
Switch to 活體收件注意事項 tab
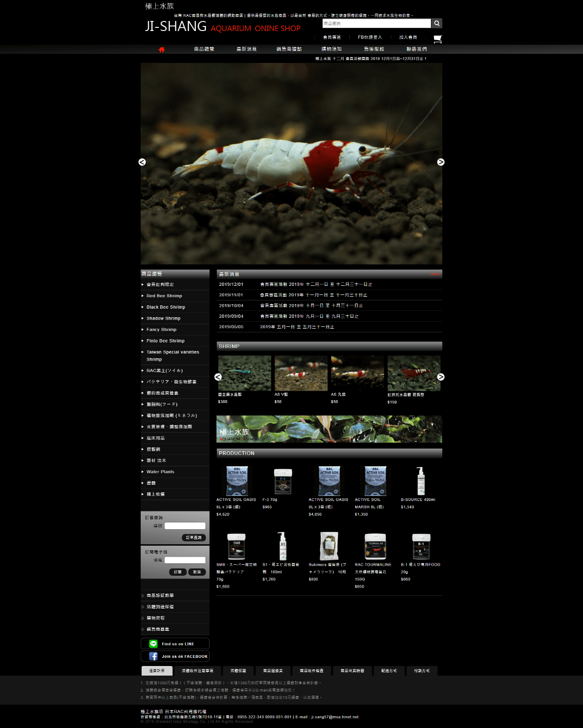[x=198, y=671]
